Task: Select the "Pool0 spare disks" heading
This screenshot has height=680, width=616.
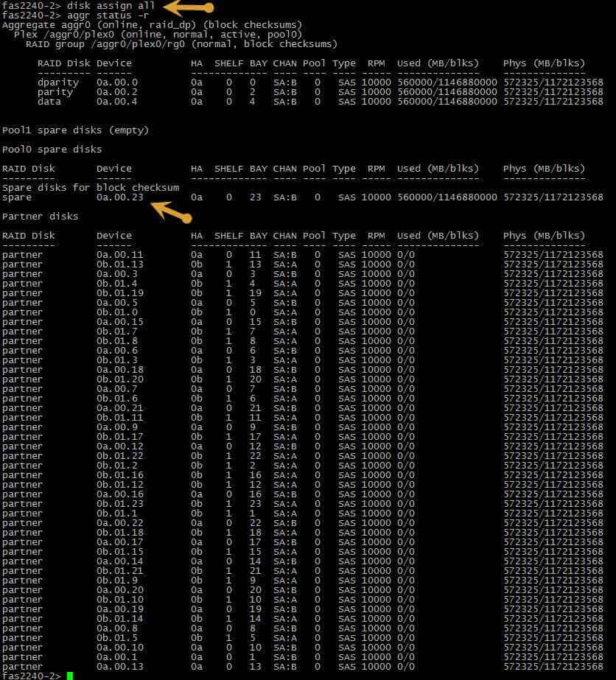Action: click(52, 149)
